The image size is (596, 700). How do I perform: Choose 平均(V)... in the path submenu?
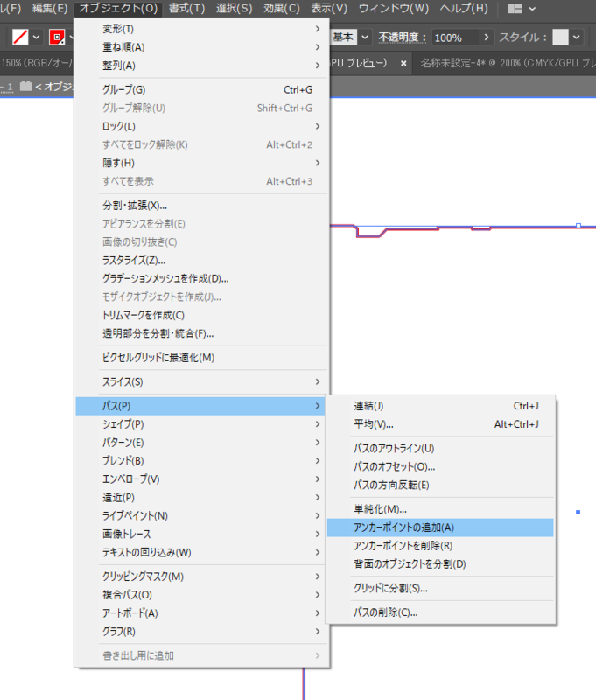click(x=440, y=424)
